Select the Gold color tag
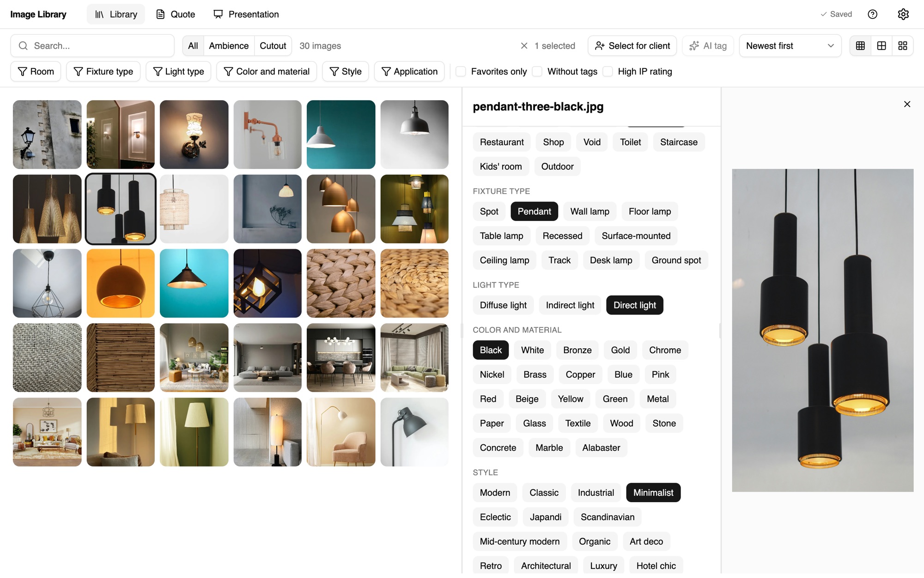The height and width of the screenshot is (578, 924). (620, 350)
